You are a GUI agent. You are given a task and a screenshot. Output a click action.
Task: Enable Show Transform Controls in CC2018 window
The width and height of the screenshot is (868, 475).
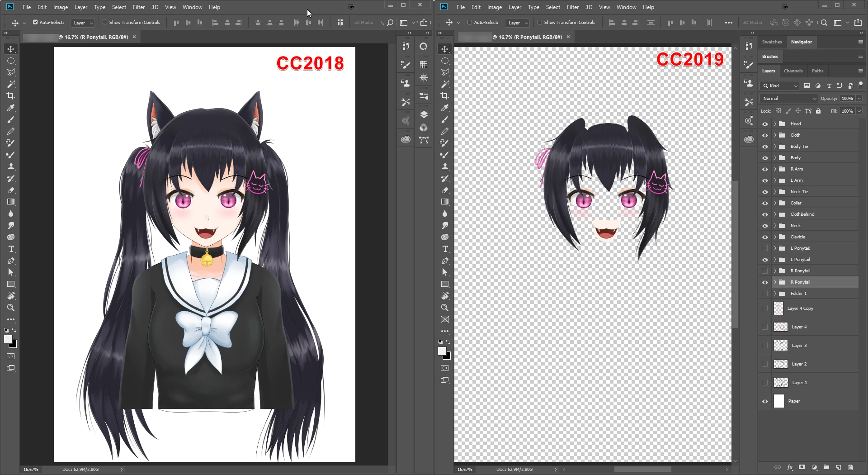click(x=105, y=22)
